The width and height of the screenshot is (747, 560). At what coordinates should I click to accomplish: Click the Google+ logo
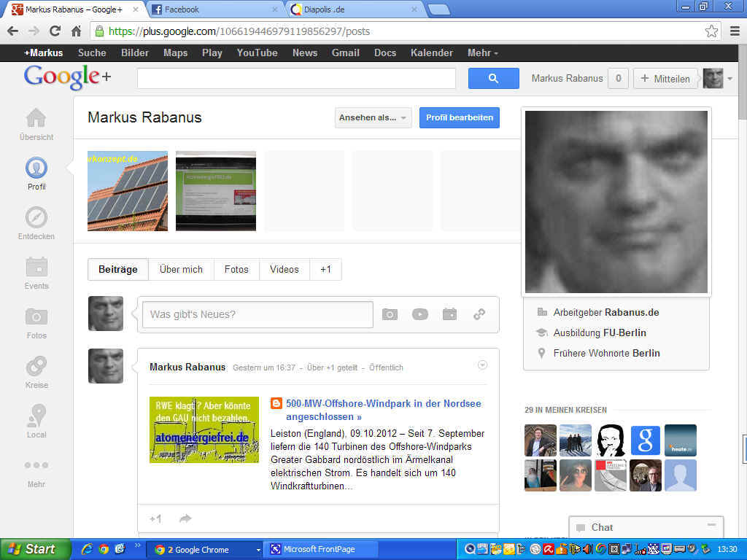[67, 76]
